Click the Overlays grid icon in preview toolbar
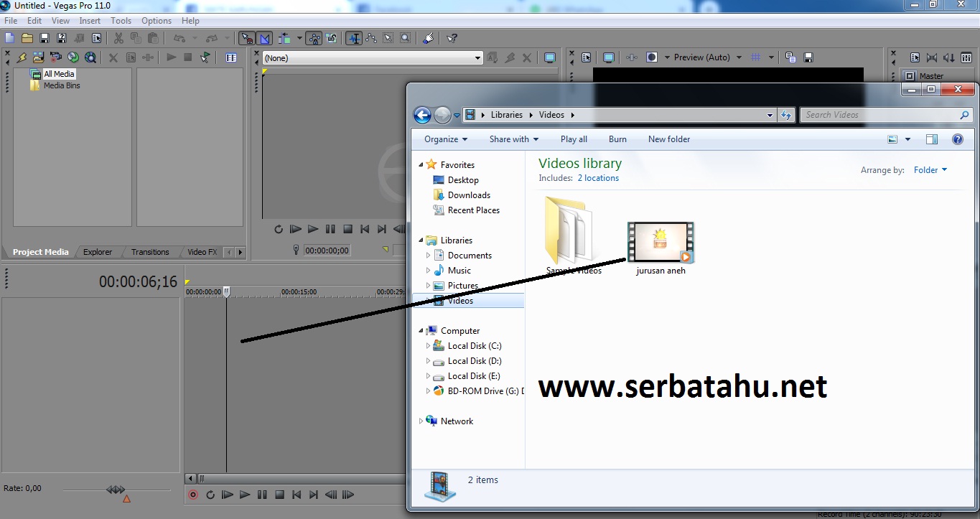 pyautogui.click(x=755, y=57)
